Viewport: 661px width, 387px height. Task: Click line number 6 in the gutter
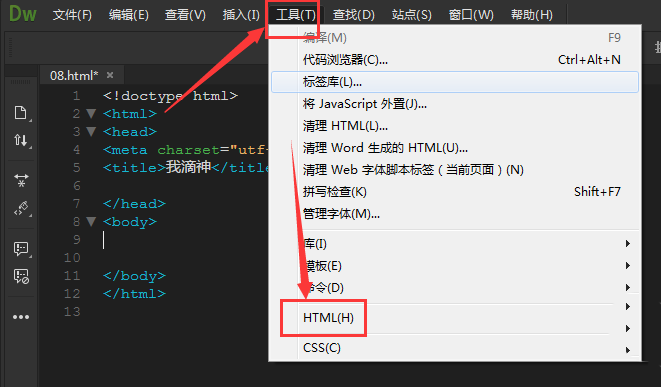[76, 185]
